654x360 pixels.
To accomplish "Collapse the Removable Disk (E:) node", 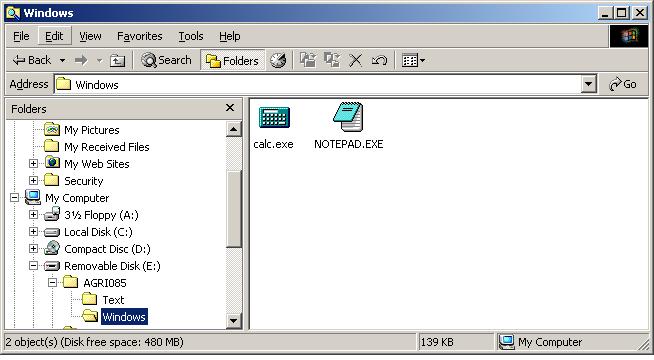I will coord(33,266).
